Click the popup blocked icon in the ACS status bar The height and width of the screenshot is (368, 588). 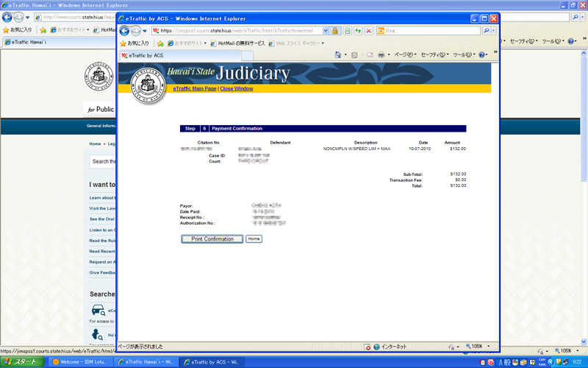367,347
